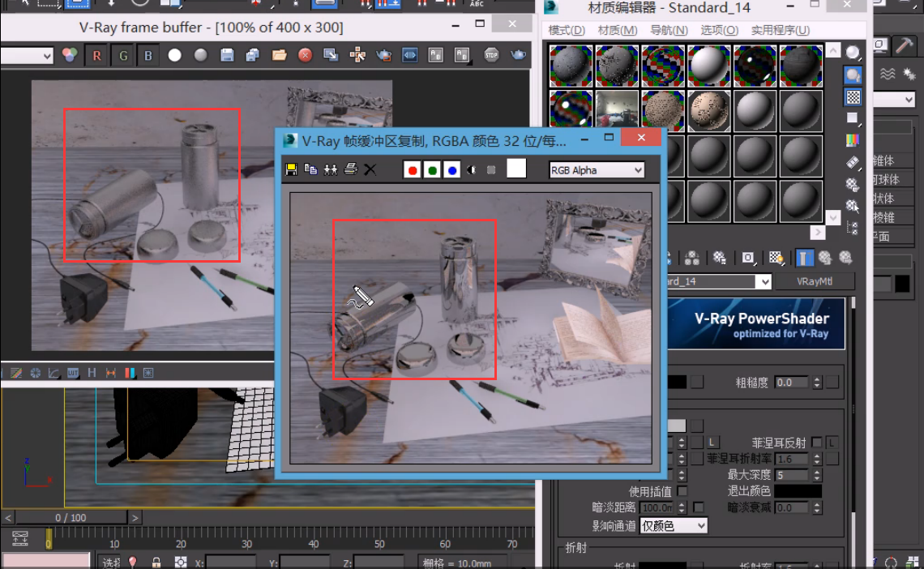924x569 pixels.
Task: Enable the 菲涅耳反射 checkbox
Action: coord(816,442)
